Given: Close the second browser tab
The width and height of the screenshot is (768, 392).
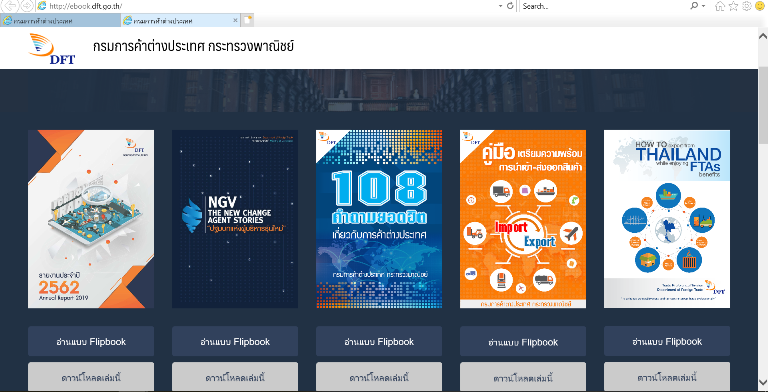Looking at the screenshot, I should [x=235, y=21].
